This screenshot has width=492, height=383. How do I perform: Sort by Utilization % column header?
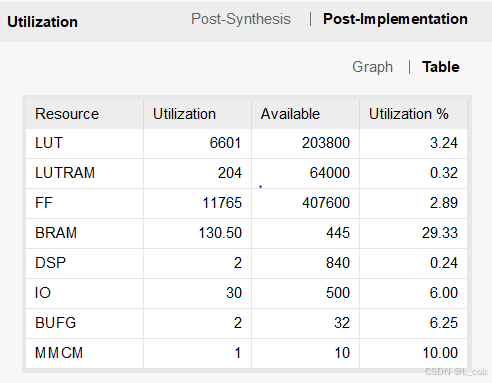tap(413, 114)
